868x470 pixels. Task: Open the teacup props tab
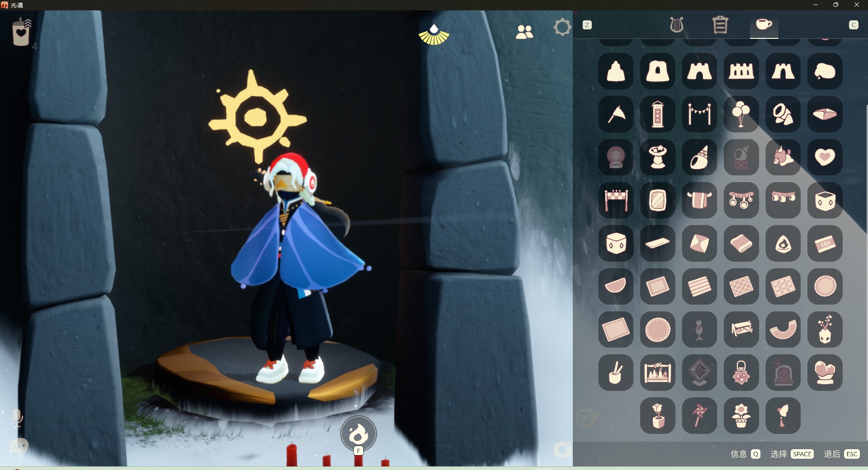point(764,24)
